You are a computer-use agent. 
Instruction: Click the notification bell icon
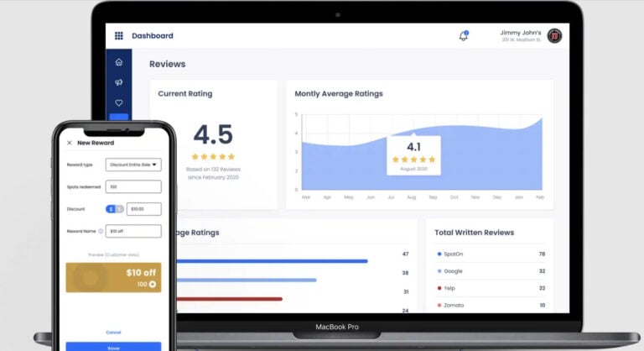click(464, 35)
